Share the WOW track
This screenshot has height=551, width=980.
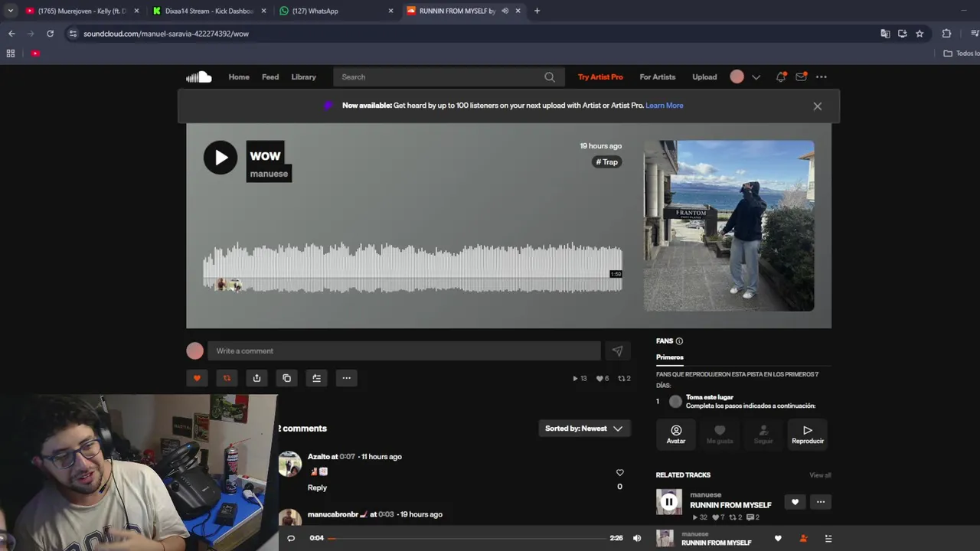(256, 378)
